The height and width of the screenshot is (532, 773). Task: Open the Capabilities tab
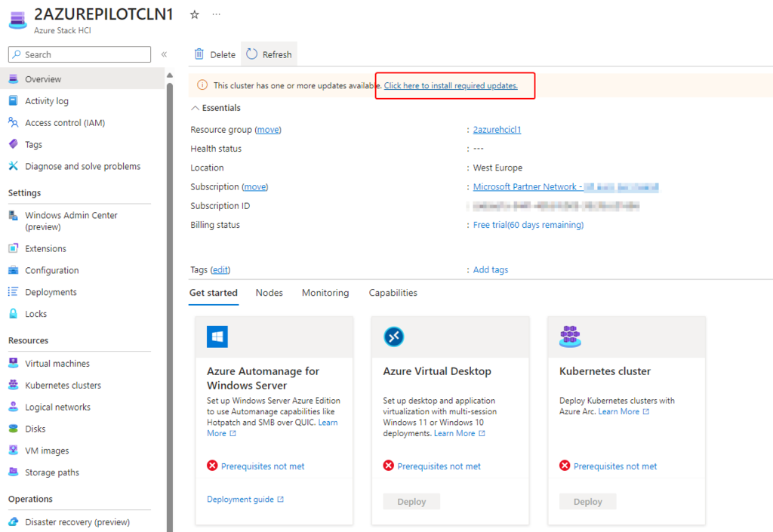point(393,293)
